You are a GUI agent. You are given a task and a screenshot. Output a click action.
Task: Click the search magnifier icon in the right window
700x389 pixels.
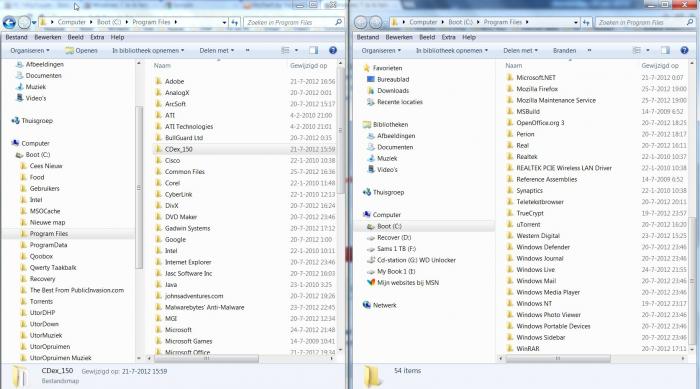coord(690,22)
